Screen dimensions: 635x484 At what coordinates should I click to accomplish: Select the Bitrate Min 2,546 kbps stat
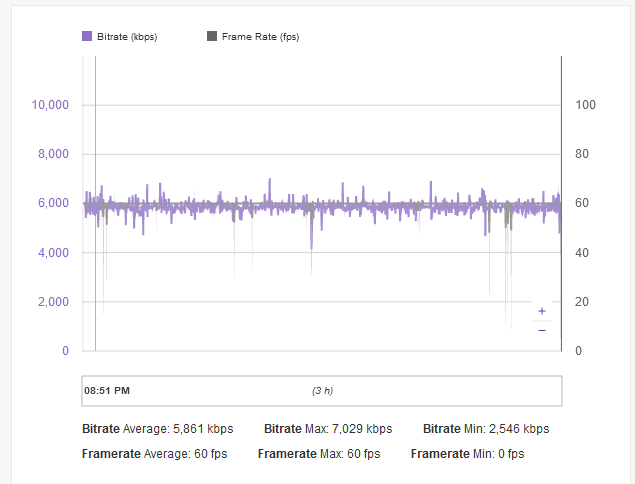tap(485, 429)
